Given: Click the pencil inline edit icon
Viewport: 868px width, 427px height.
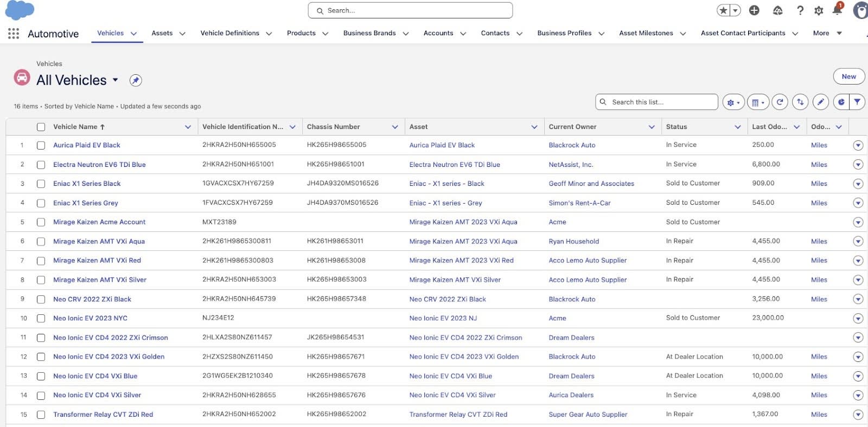Looking at the screenshot, I should [821, 102].
